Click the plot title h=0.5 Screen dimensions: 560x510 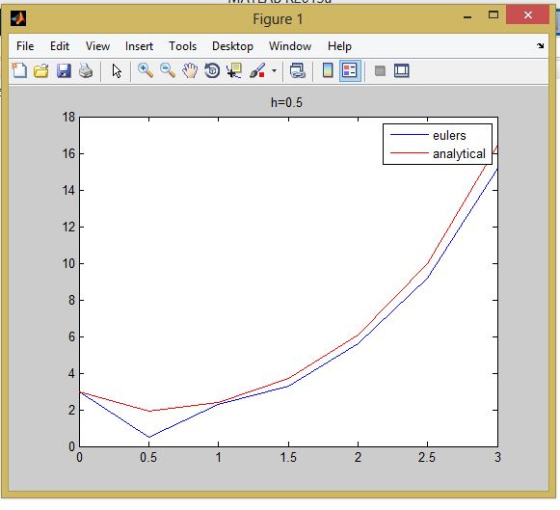pyautogui.click(x=286, y=103)
